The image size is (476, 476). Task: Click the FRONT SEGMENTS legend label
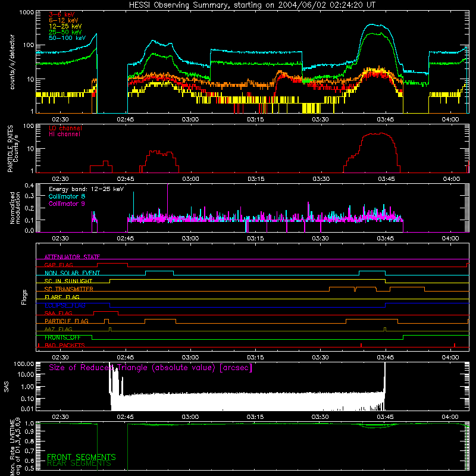click(x=82, y=457)
